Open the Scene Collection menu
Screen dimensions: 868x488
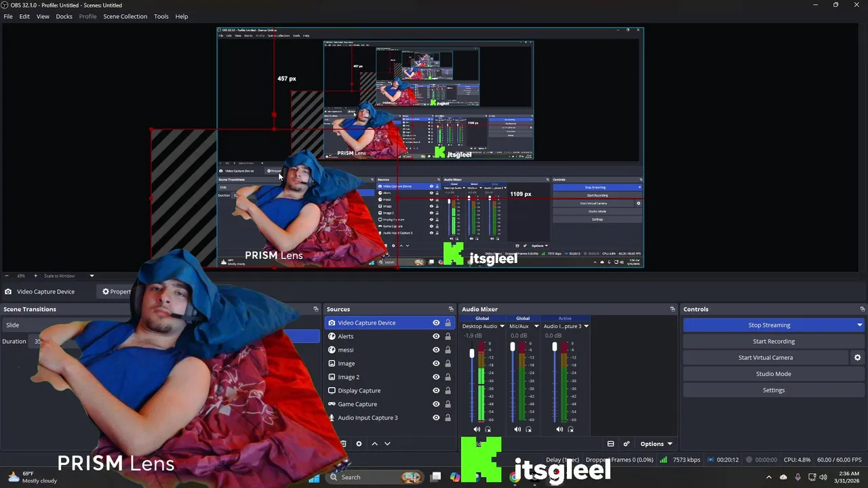pos(125,16)
